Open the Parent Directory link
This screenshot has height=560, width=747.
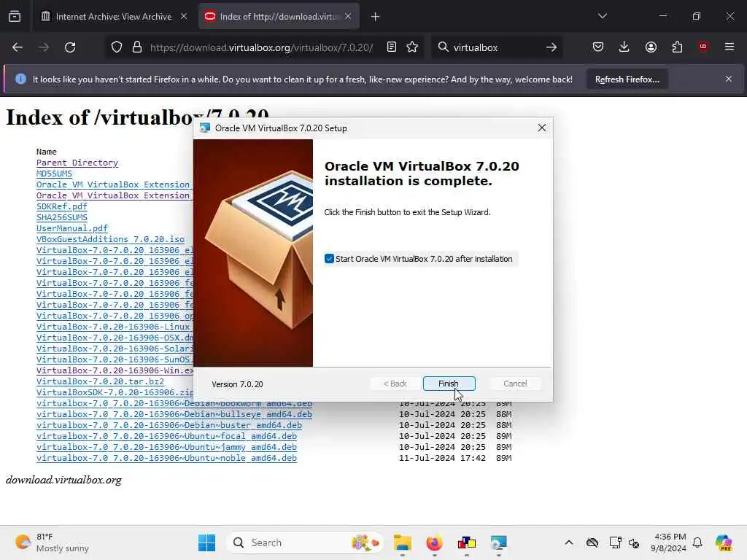pyautogui.click(x=77, y=163)
